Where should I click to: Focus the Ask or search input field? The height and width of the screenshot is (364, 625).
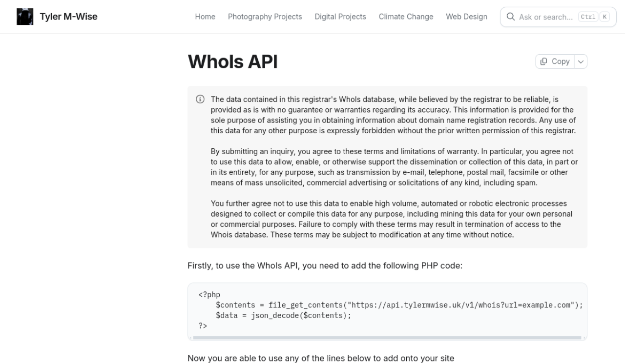coord(545,17)
